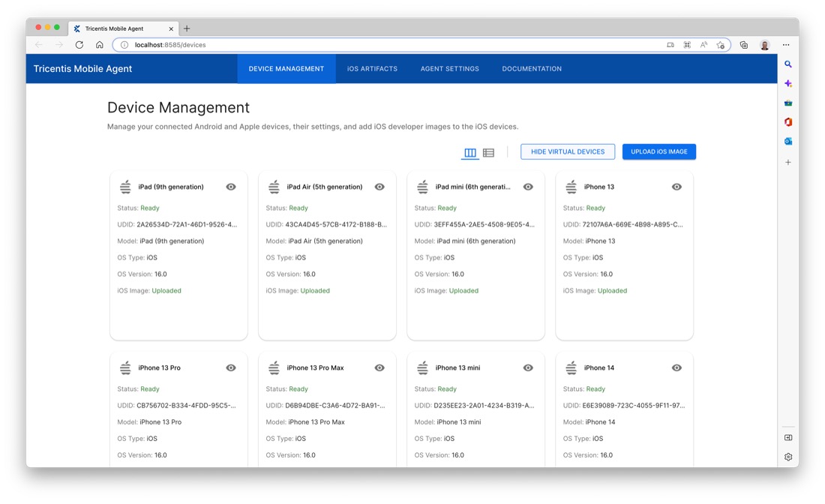Click the app grid icon in address bar
The image size is (825, 504).
pyautogui.click(x=687, y=45)
